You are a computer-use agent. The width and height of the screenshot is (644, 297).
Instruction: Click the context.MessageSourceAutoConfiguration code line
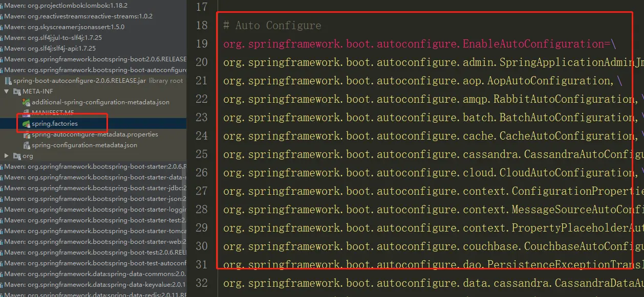pos(434,210)
